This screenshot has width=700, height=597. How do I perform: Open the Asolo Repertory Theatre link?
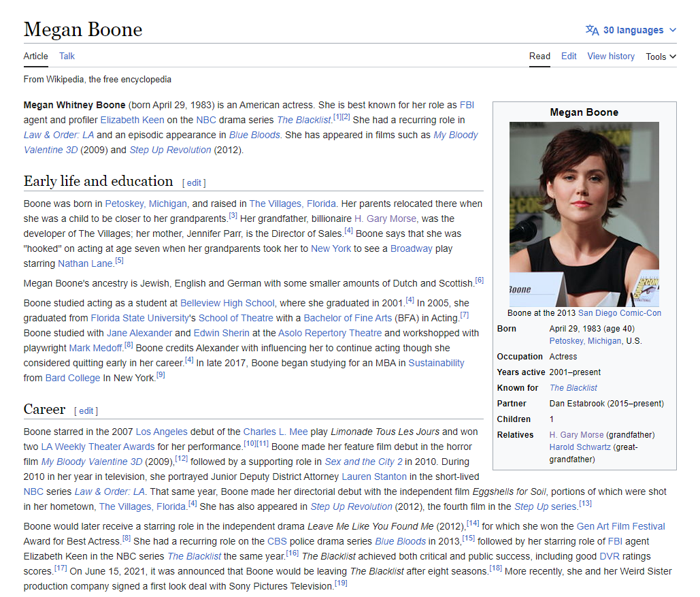[x=330, y=333]
